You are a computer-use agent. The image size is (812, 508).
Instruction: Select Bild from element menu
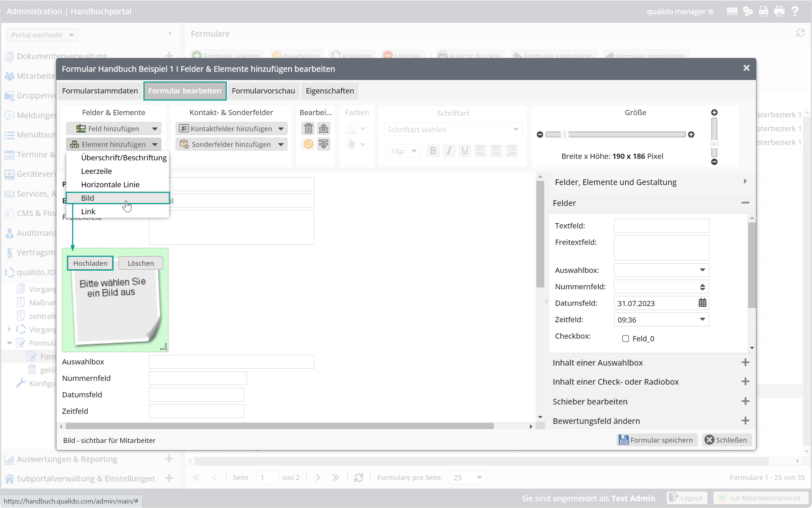tap(118, 198)
